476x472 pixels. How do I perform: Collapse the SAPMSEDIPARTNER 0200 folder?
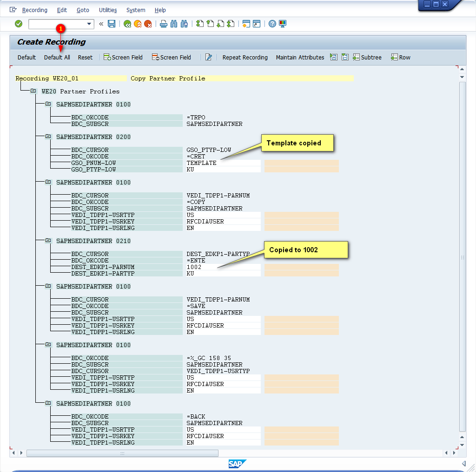48,137
